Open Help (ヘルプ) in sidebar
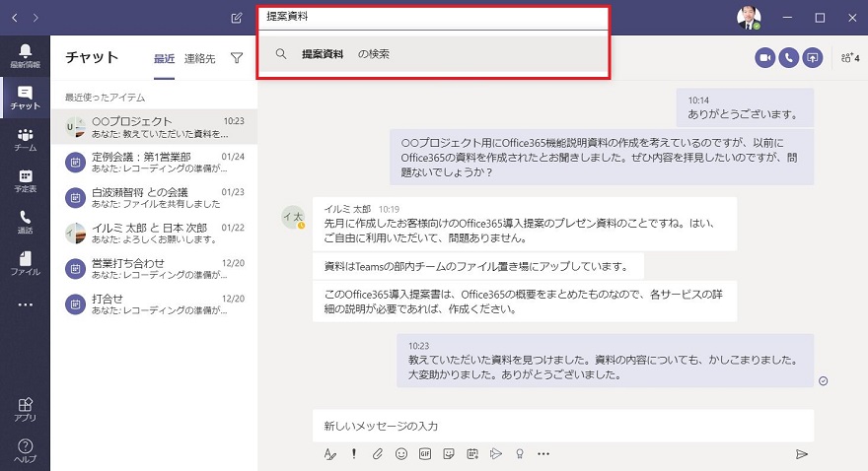 tap(25, 450)
